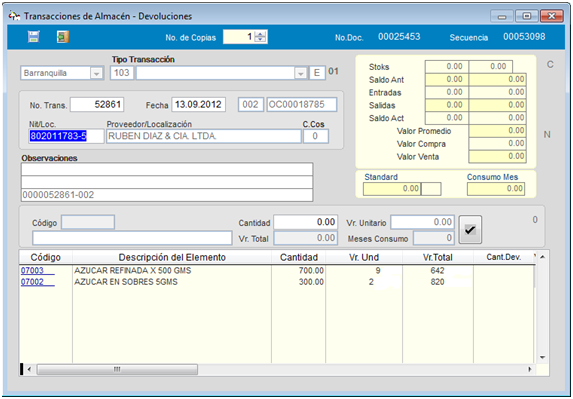Click the Vr.Total column header
573x399 pixels.
(438, 257)
